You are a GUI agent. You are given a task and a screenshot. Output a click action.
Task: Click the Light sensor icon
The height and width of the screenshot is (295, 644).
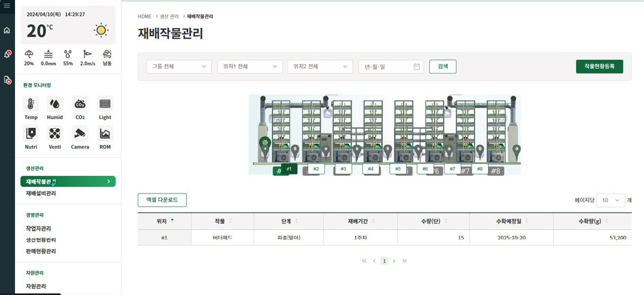pyautogui.click(x=105, y=104)
